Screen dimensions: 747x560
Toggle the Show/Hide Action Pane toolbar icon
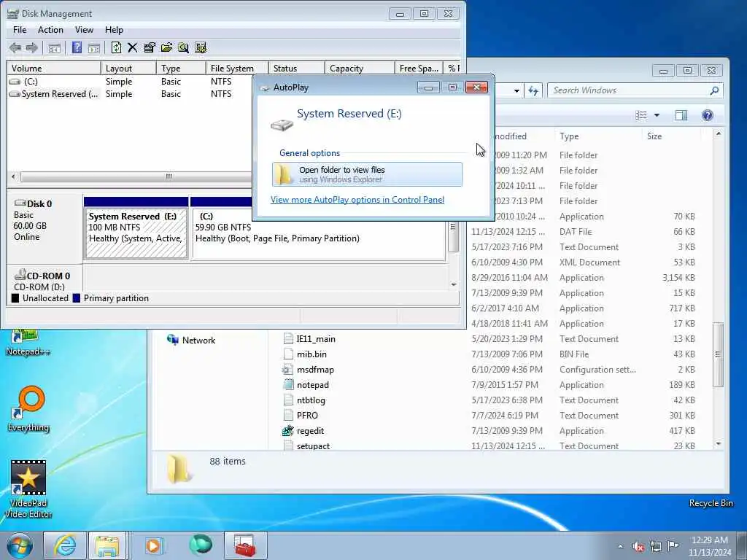94,47
